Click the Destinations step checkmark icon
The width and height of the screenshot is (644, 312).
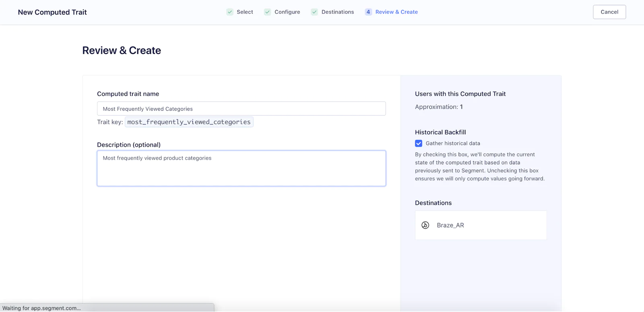[314, 12]
